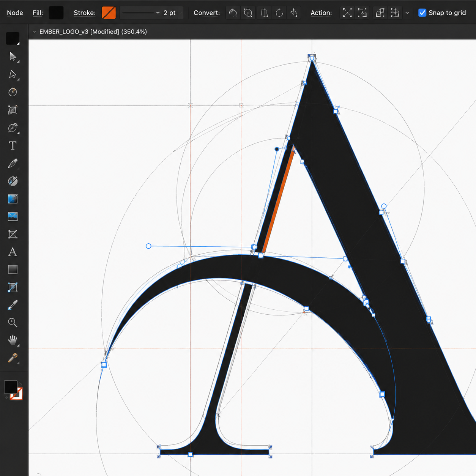Select the Hand pan tool
This screenshot has height=476, width=476.
coord(13,340)
